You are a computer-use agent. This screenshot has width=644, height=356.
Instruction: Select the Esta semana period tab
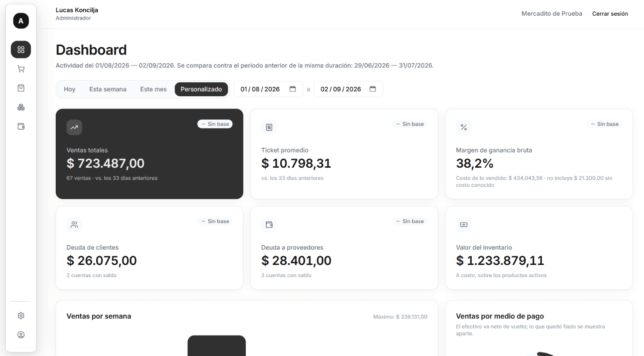click(x=108, y=89)
